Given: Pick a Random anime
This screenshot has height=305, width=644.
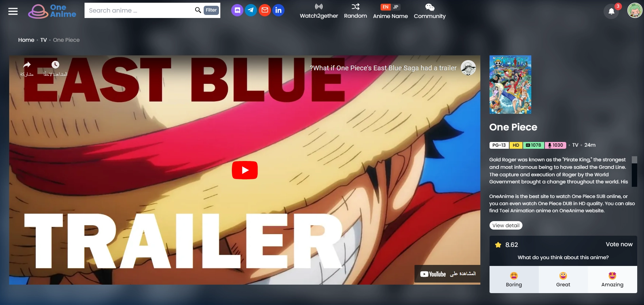Looking at the screenshot, I should [x=355, y=11].
